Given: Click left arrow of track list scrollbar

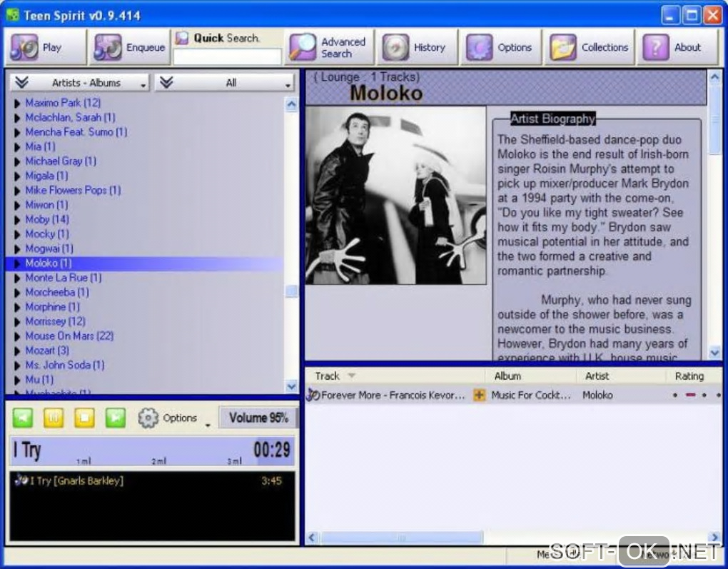Looking at the screenshot, I should (311, 538).
